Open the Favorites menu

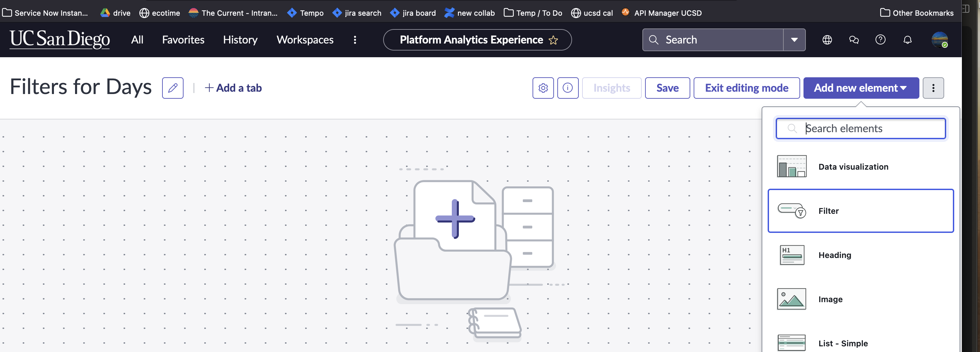pyautogui.click(x=183, y=39)
